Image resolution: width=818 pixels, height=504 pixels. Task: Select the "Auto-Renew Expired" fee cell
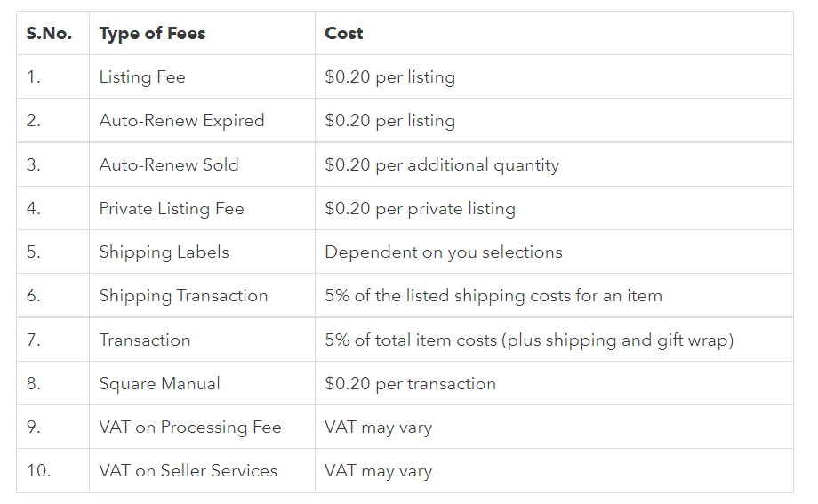click(181, 121)
